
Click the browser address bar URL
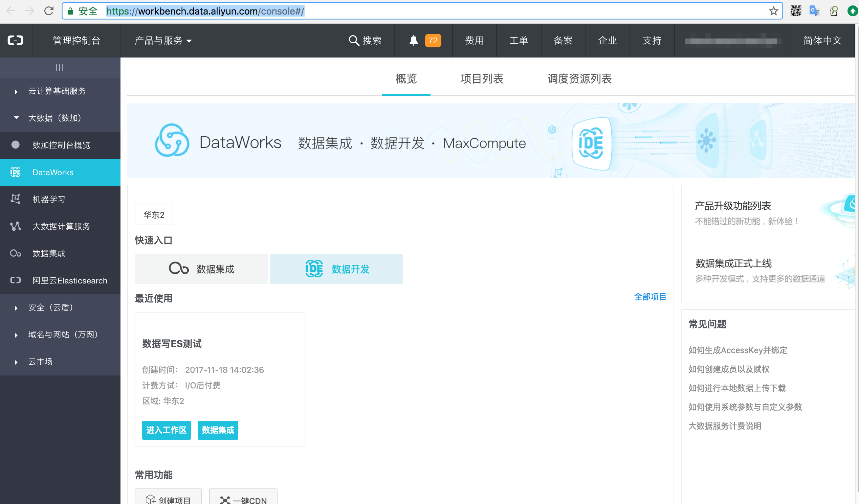tap(205, 11)
